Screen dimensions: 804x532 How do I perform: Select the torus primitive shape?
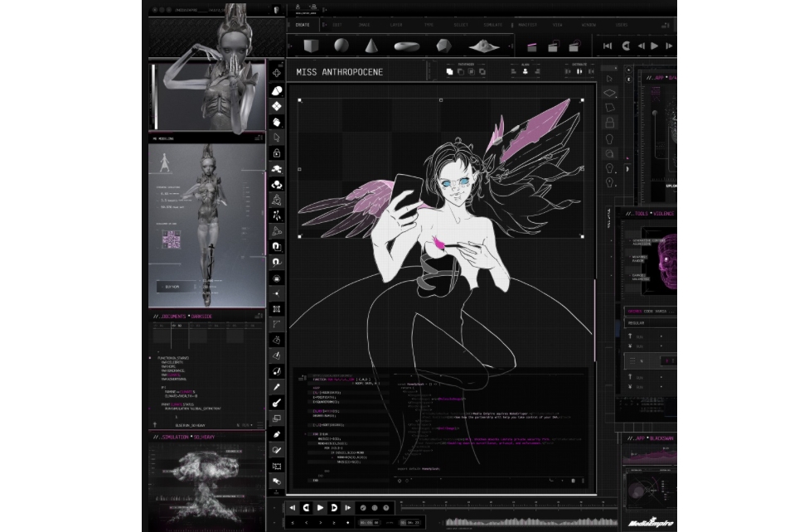click(407, 46)
